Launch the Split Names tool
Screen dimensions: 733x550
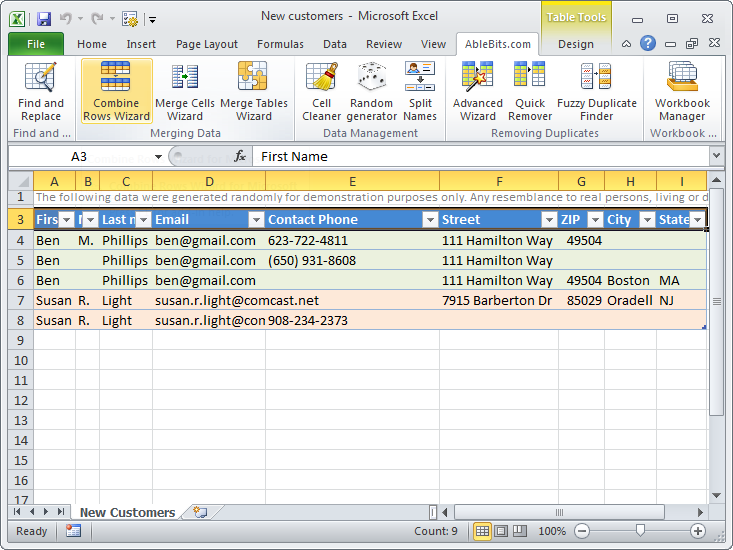click(x=420, y=92)
